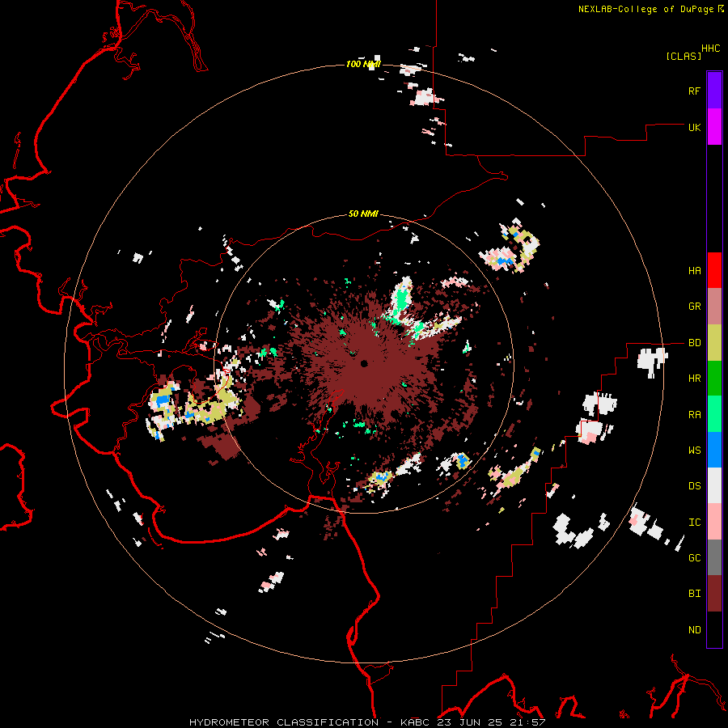Click the HR legend label

[694, 379]
